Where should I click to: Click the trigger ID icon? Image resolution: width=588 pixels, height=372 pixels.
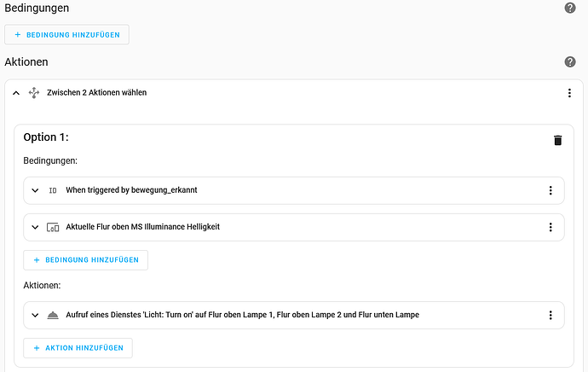[x=53, y=190]
